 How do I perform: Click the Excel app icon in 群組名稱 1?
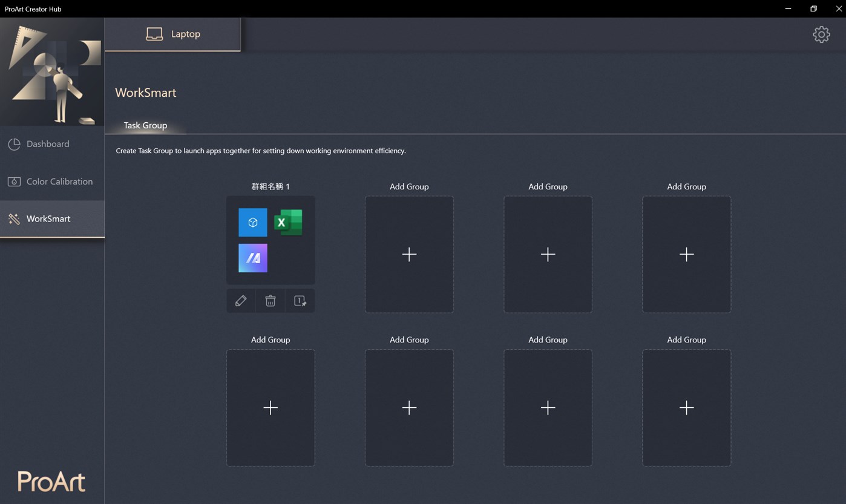[x=288, y=223]
